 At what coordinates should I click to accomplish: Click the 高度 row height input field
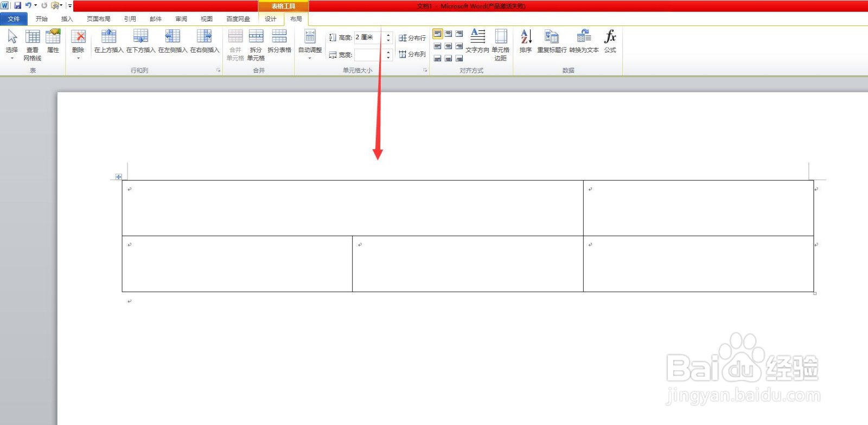pos(369,37)
